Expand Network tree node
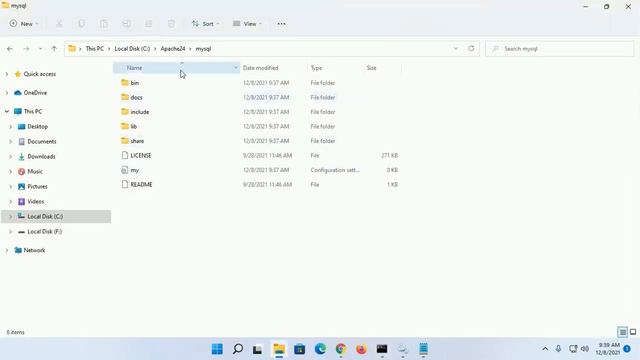 (x=7, y=250)
